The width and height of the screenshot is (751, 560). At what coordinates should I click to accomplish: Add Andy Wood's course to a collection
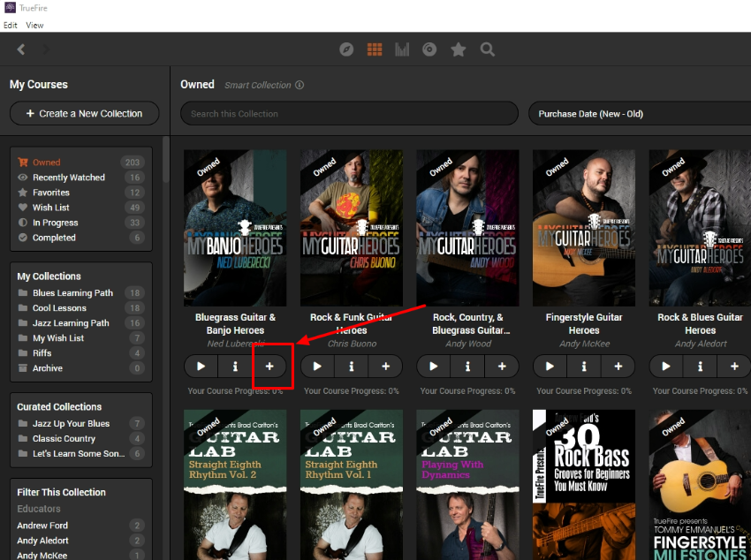[x=502, y=367]
